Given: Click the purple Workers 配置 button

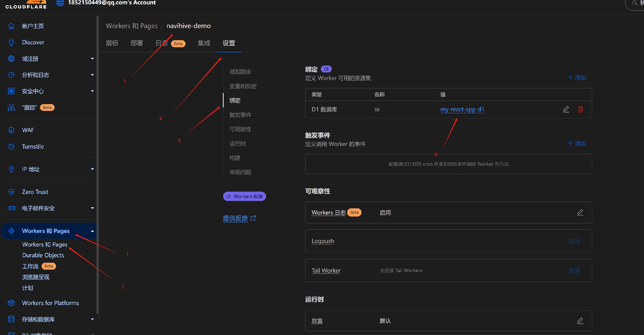Looking at the screenshot, I should 244,196.
